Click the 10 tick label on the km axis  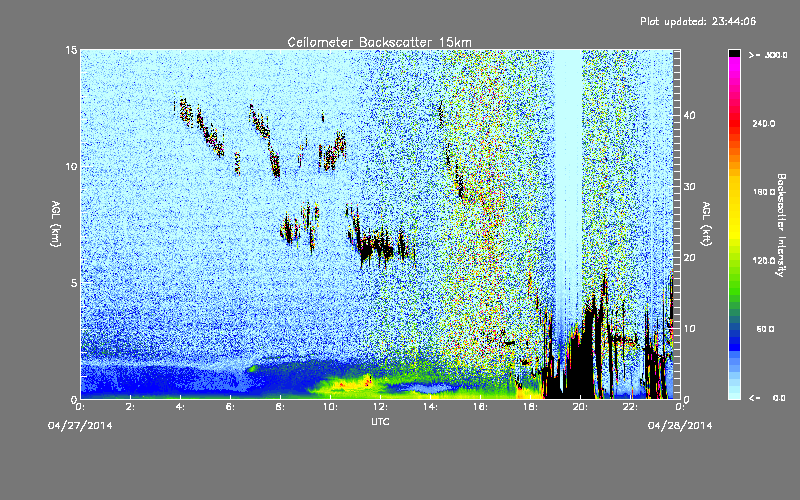(71, 166)
